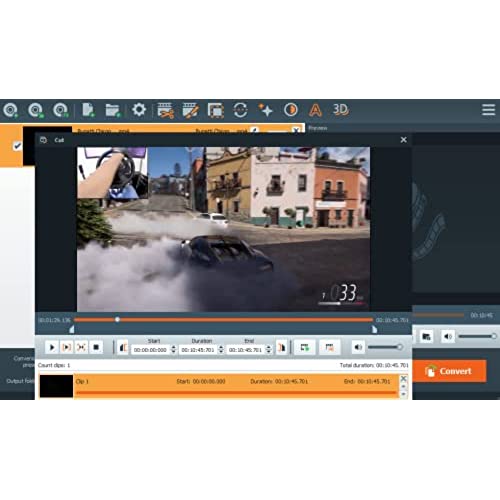Click the first add-disc icon in toolbar
This screenshot has width=500, height=500.
point(11,110)
